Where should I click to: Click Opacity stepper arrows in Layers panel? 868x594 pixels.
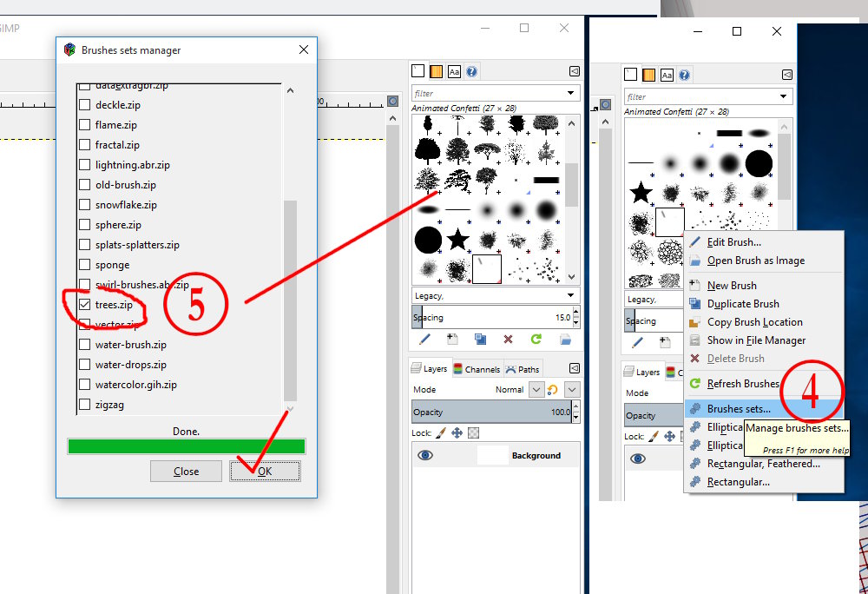576,412
